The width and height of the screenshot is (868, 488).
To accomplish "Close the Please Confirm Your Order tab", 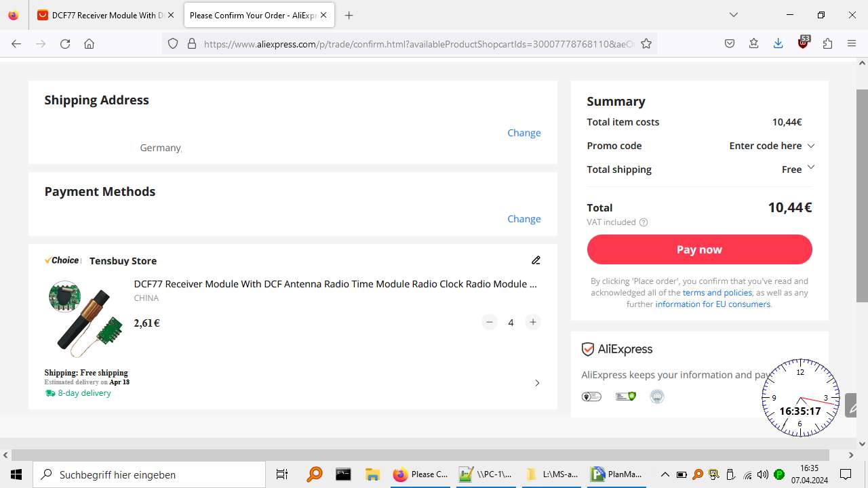I will 324,15.
